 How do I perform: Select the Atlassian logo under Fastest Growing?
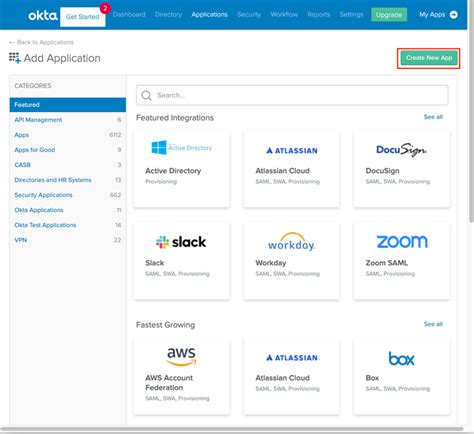coord(292,358)
